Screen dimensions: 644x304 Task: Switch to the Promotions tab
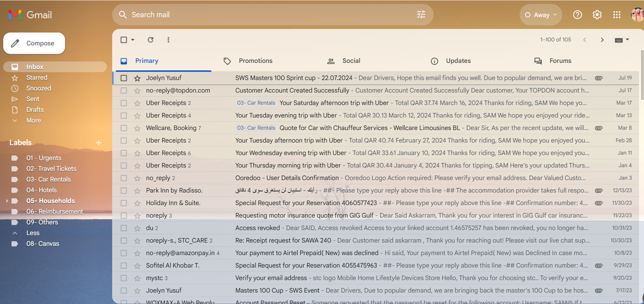(255, 61)
